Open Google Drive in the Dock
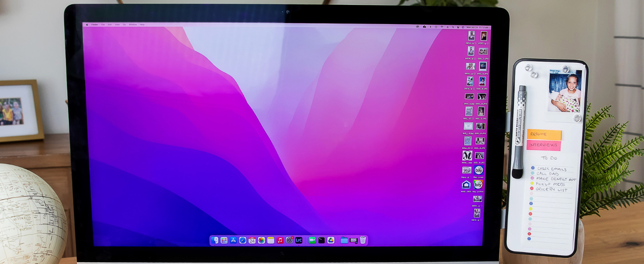The image size is (644, 264). 331,240
